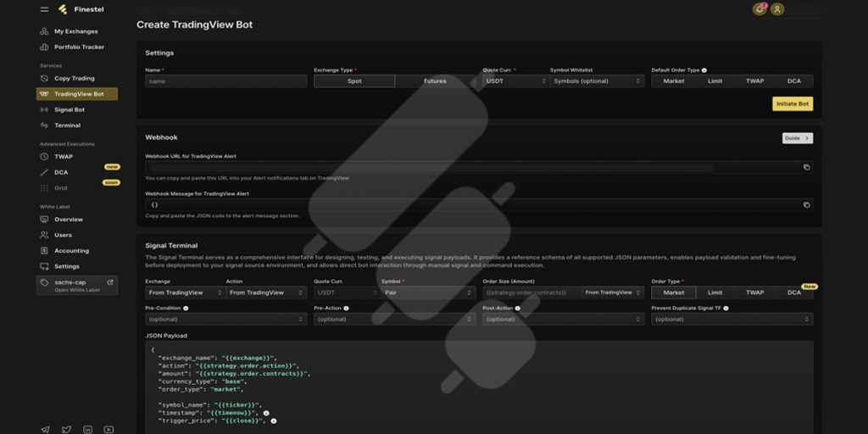Image resolution: width=868 pixels, height=434 pixels.
Task: Open the LinkedIn icon at sidebar bottom
Action: click(87, 429)
